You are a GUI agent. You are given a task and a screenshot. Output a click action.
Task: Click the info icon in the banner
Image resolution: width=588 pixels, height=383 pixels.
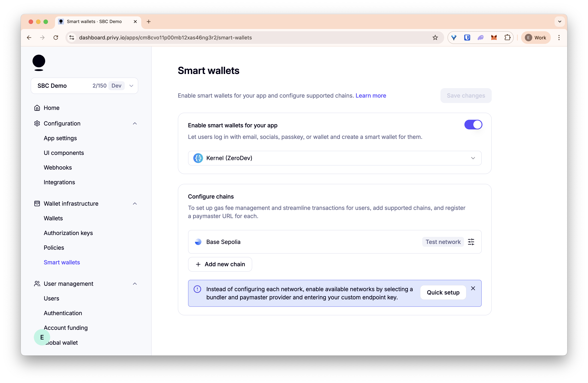coord(197,289)
